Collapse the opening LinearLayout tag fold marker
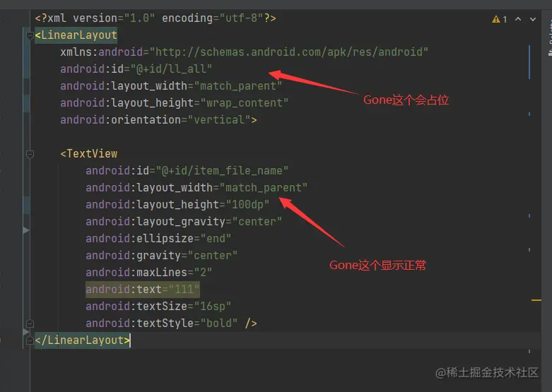 point(30,35)
